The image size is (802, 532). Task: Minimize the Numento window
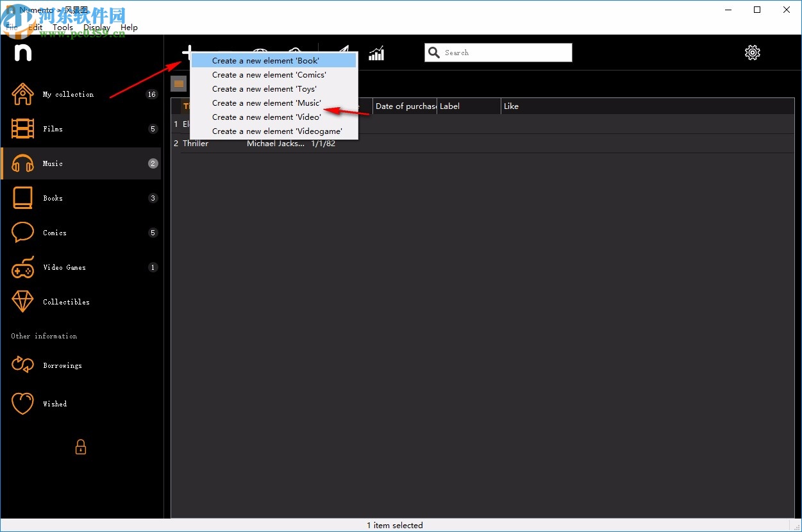pos(728,10)
